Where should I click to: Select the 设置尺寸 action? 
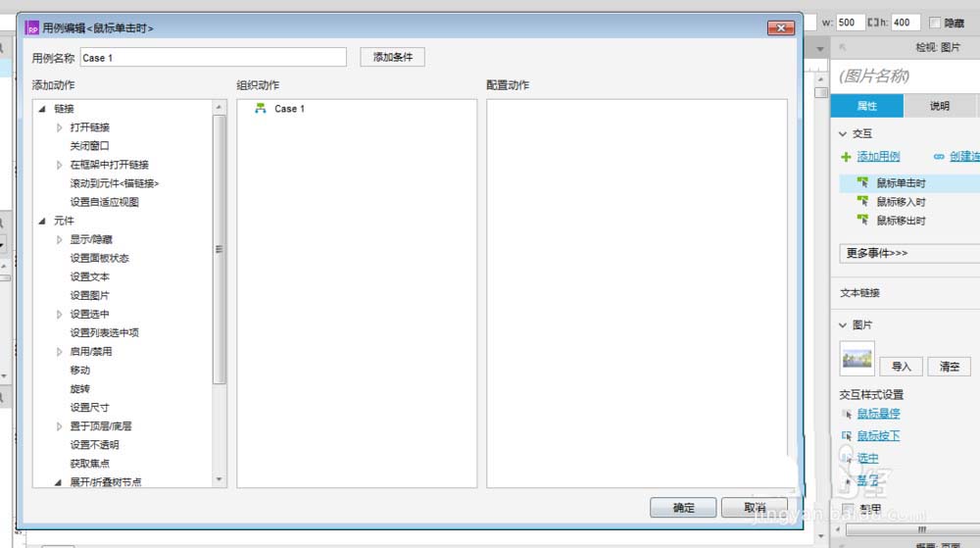tap(89, 408)
